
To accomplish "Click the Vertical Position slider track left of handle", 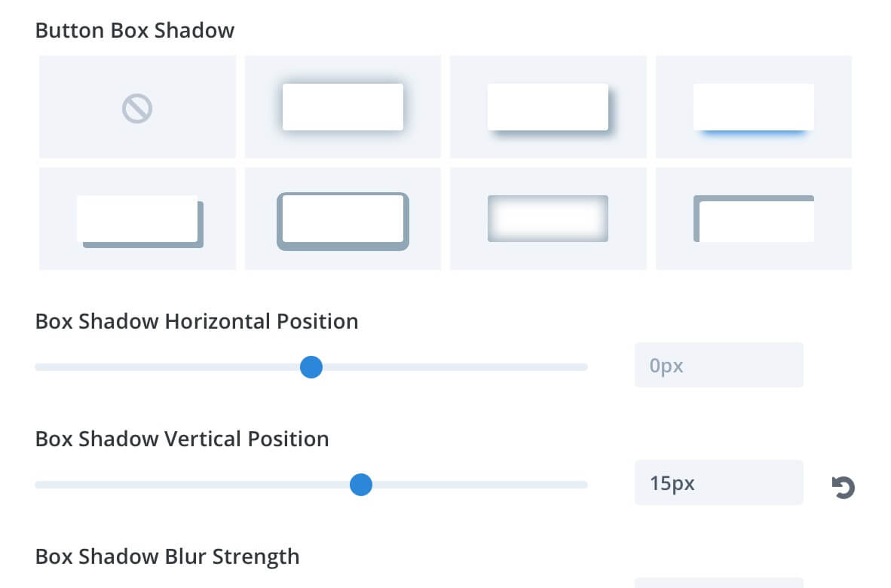I will (192, 485).
